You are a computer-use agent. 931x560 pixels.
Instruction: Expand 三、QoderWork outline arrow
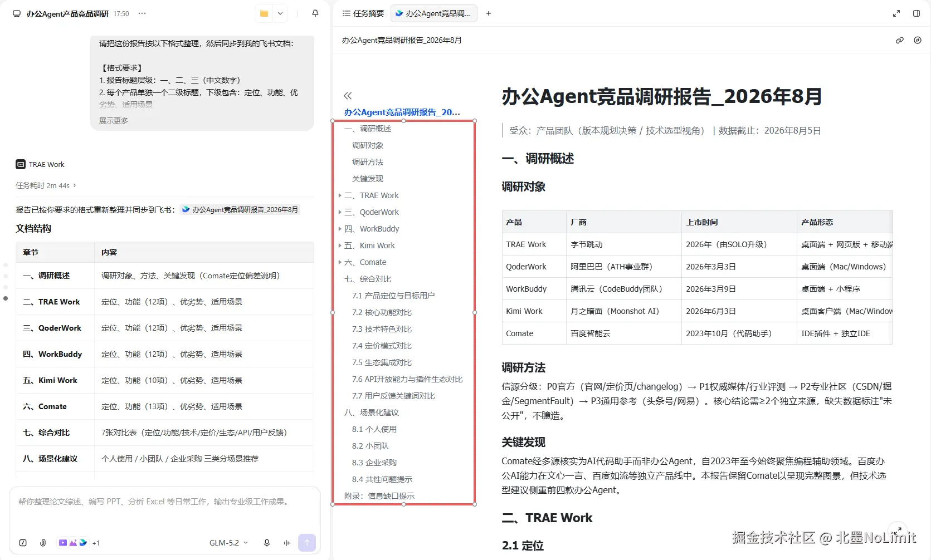pos(340,212)
